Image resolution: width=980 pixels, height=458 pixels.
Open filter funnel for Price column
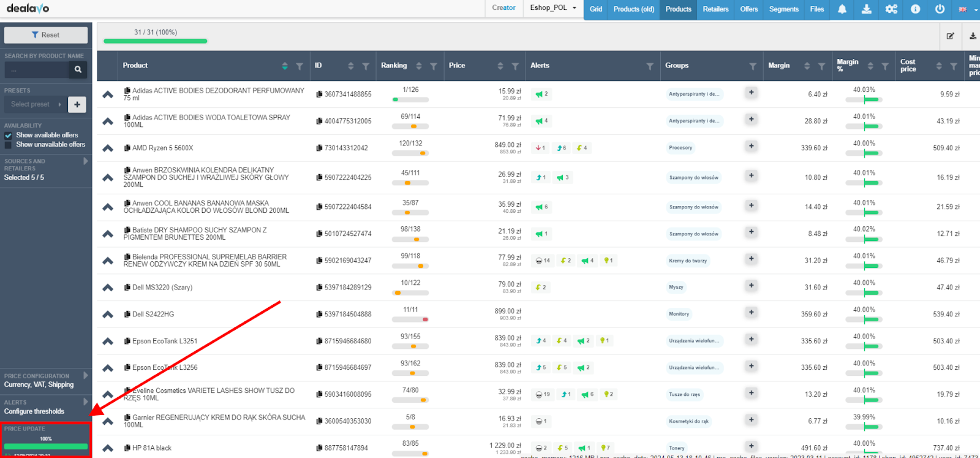pyautogui.click(x=515, y=66)
